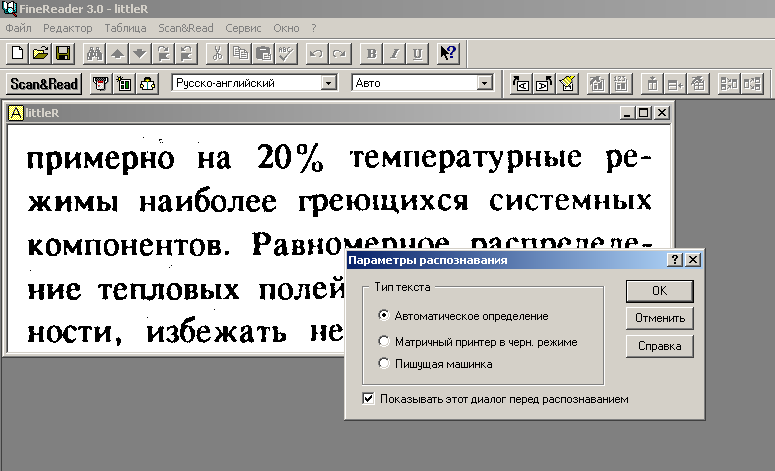Open the ? help menu
775x471 pixels.
(314, 28)
